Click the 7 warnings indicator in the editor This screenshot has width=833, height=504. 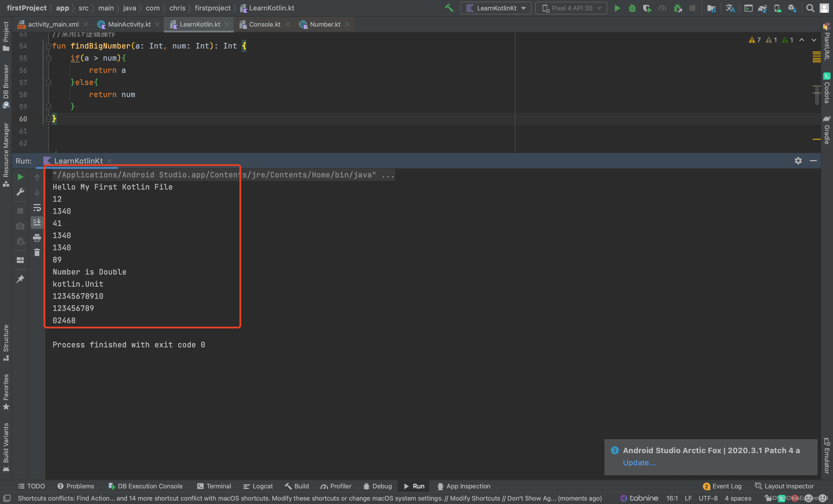(x=755, y=40)
